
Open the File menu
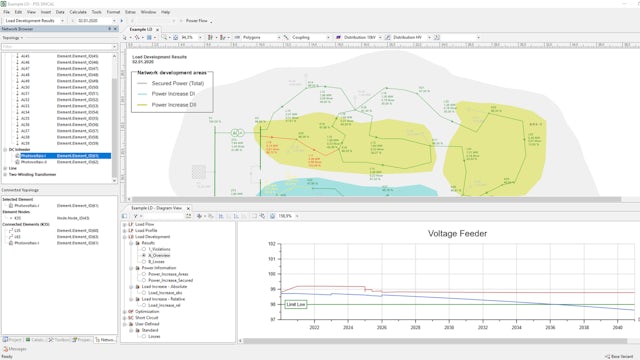pos(7,12)
